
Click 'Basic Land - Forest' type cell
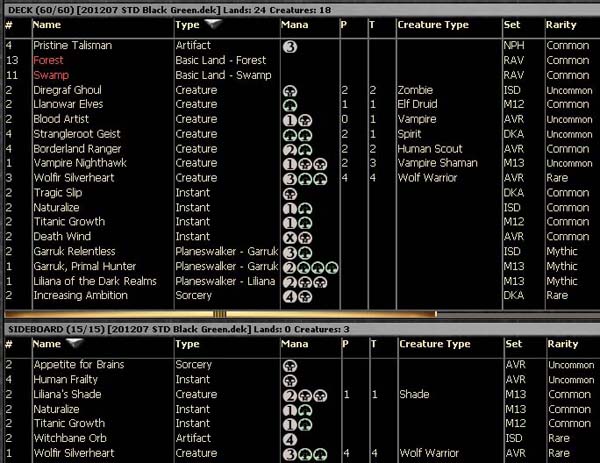[x=220, y=60]
